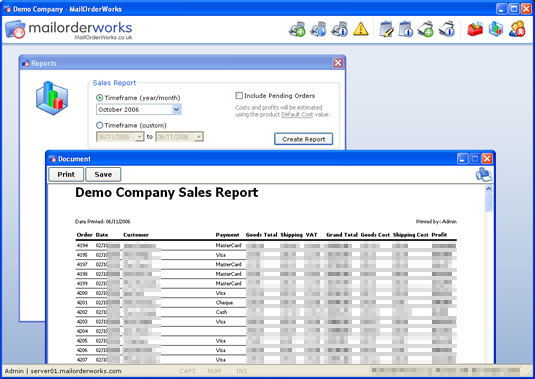
Task: Click the product information icon in toolbar
Action: click(447, 29)
